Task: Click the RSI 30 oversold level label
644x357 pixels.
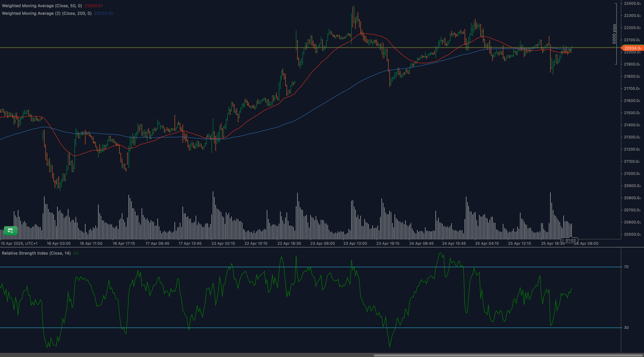Action: pyautogui.click(x=626, y=328)
